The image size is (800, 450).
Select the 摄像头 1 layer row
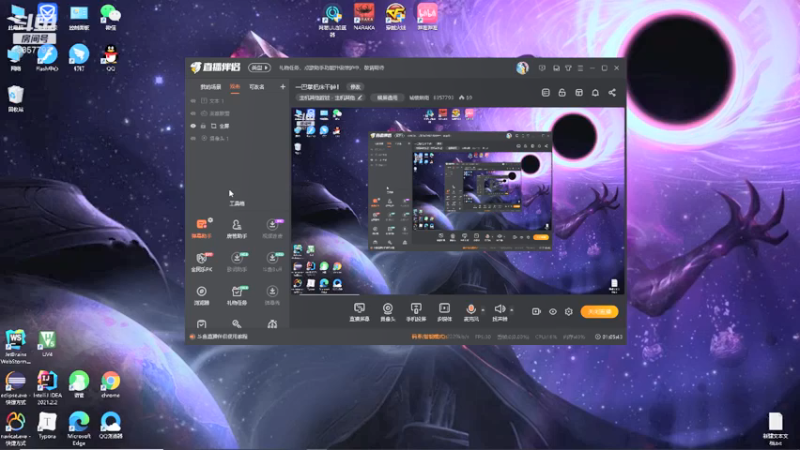click(x=238, y=138)
